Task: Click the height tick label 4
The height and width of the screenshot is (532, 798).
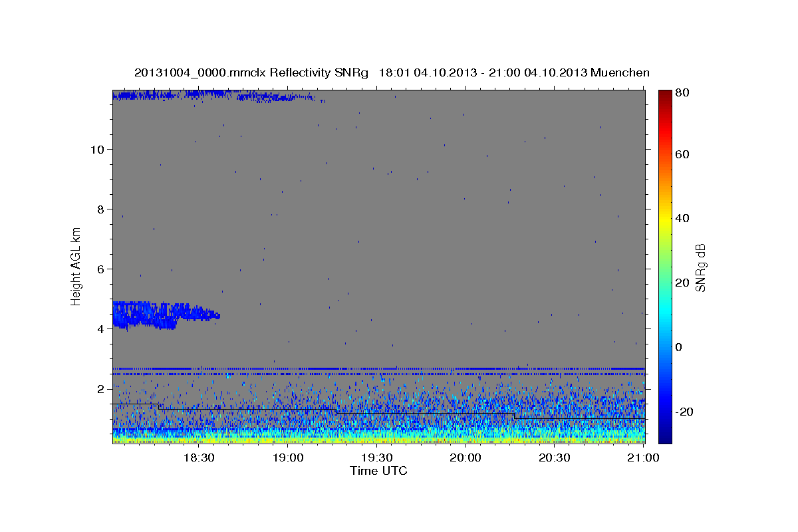Action: click(x=100, y=329)
